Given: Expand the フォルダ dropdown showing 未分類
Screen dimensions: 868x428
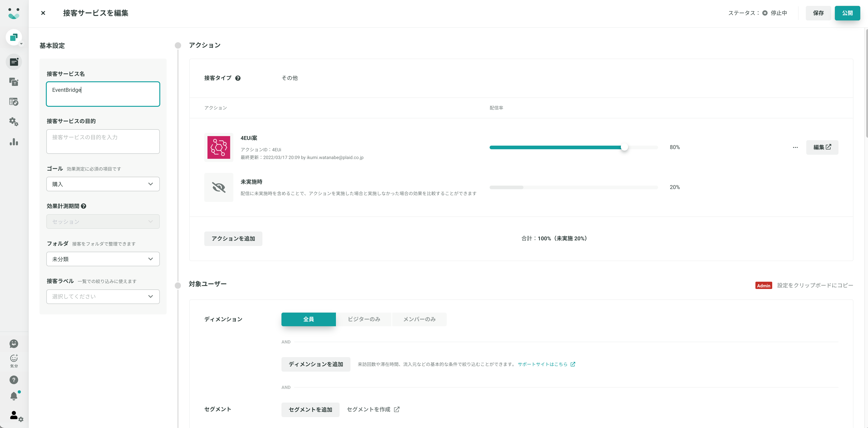Looking at the screenshot, I should 103,259.
